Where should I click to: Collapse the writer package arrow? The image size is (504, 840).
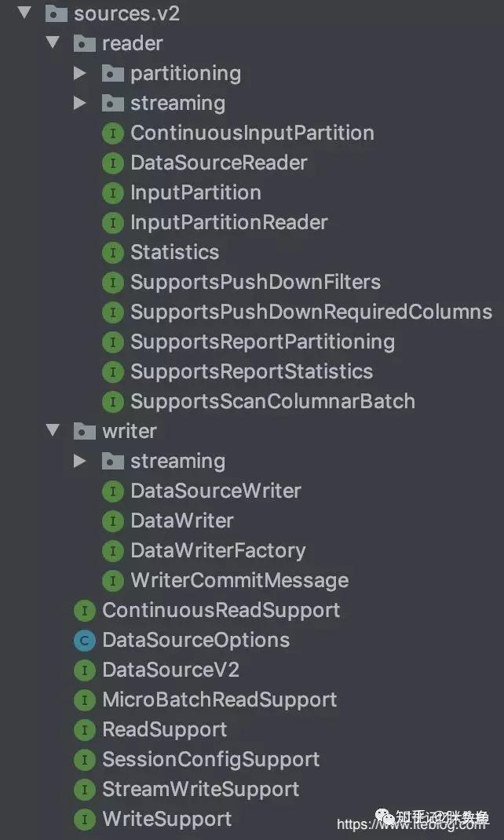pos(53,429)
